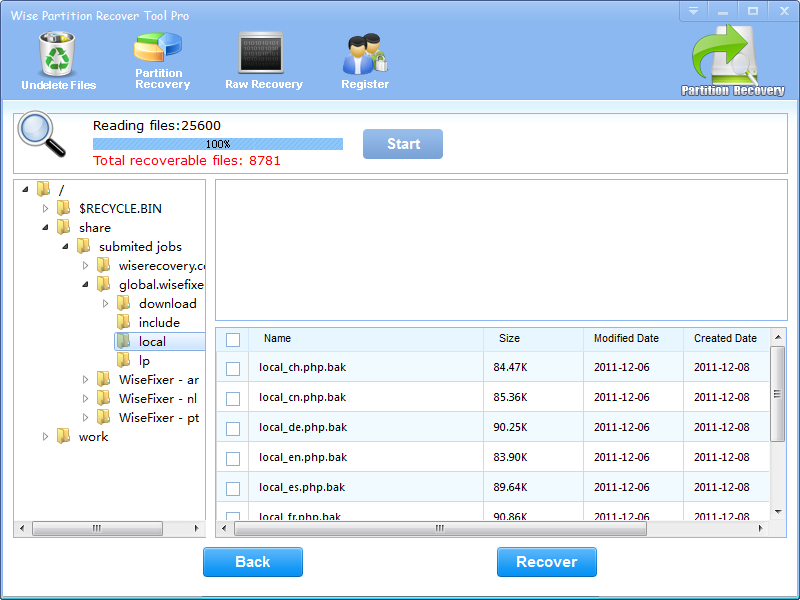Sort by Modified Date column header
This screenshot has width=800, height=600.
pyautogui.click(x=626, y=339)
